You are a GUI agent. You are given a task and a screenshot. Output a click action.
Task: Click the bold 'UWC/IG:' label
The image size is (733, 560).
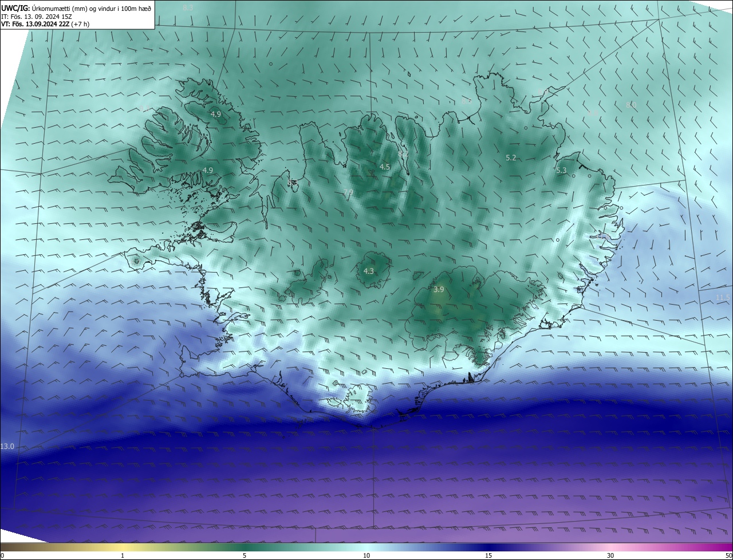[15, 8]
